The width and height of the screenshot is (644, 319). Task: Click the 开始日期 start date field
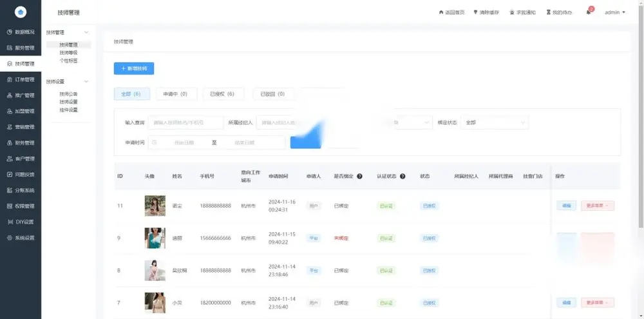[x=184, y=142]
